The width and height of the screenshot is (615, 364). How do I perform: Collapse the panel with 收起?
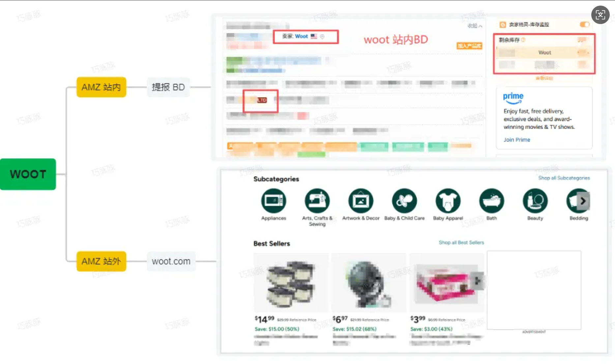[475, 26]
